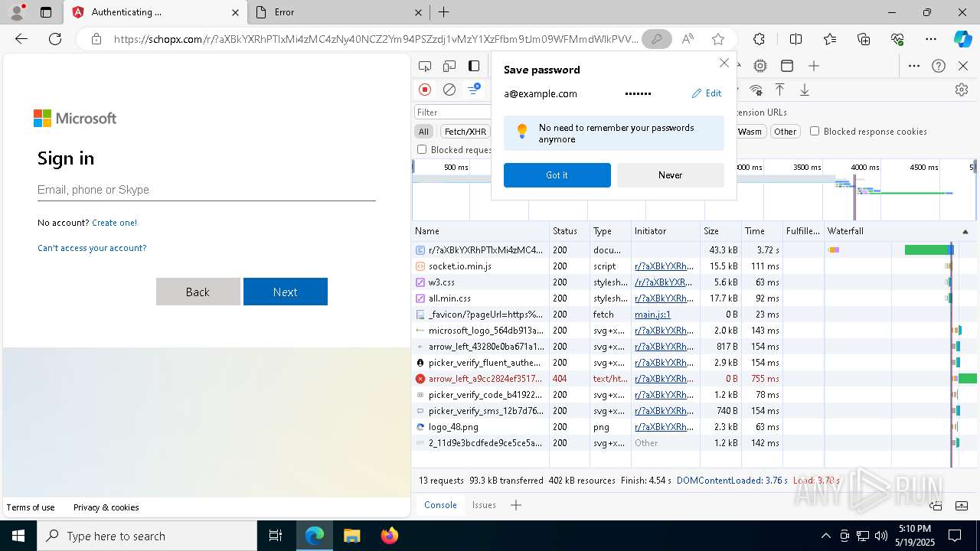Sort by Waterfall column arrow

point(965,231)
